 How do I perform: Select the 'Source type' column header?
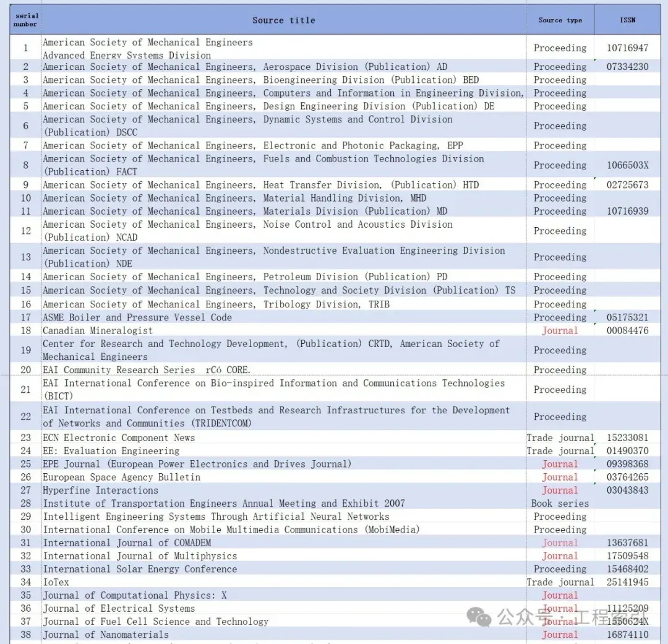(x=560, y=20)
